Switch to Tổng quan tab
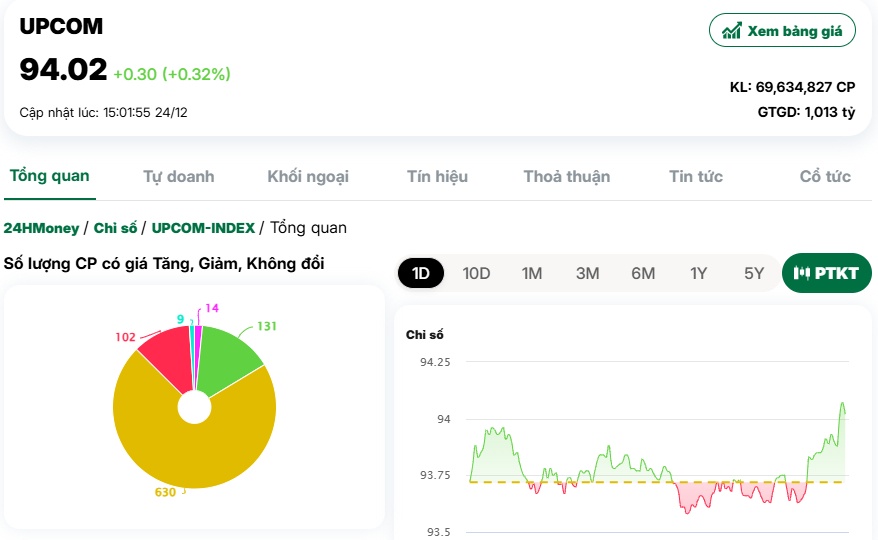Viewport: 878px width, 540px height. pos(50,176)
